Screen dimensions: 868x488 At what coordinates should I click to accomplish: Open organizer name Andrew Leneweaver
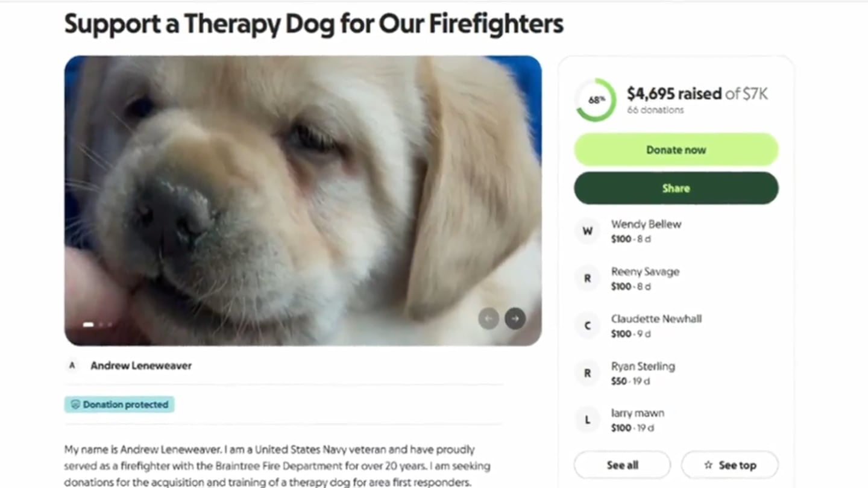click(141, 366)
